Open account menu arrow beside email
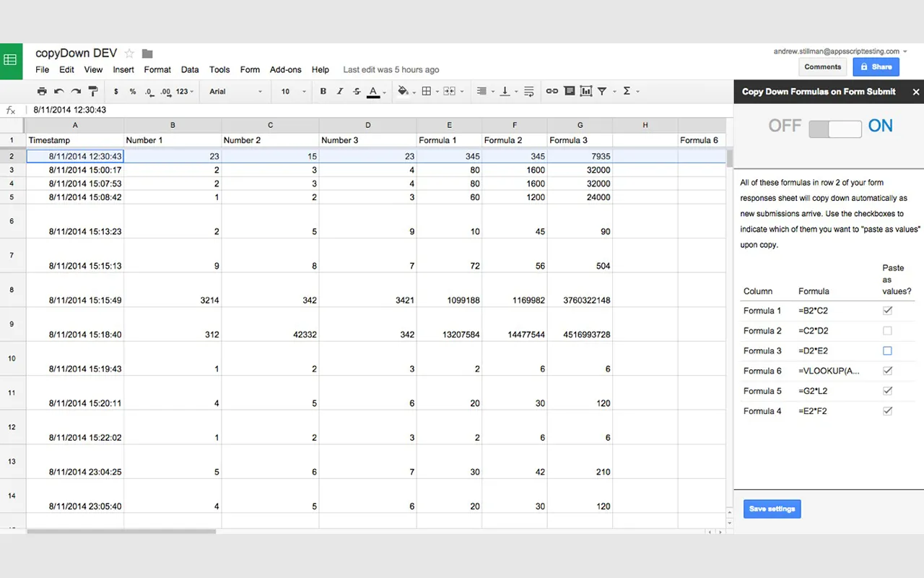The width and height of the screenshot is (924, 578). coord(905,52)
